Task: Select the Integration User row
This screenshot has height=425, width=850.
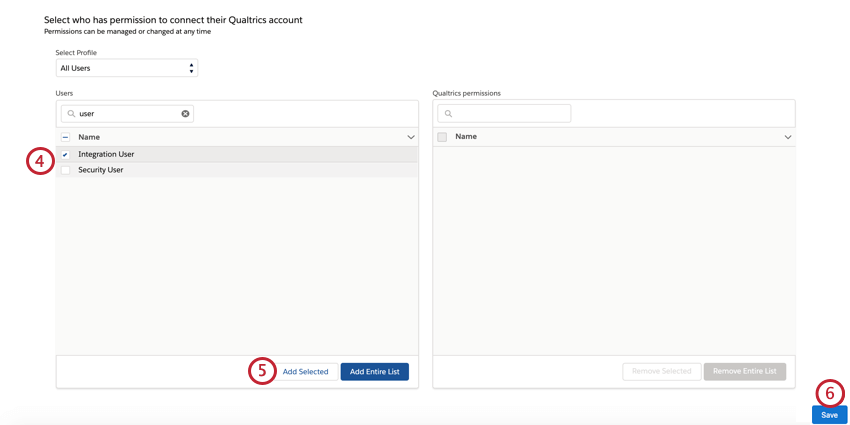Action: click(x=200, y=155)
